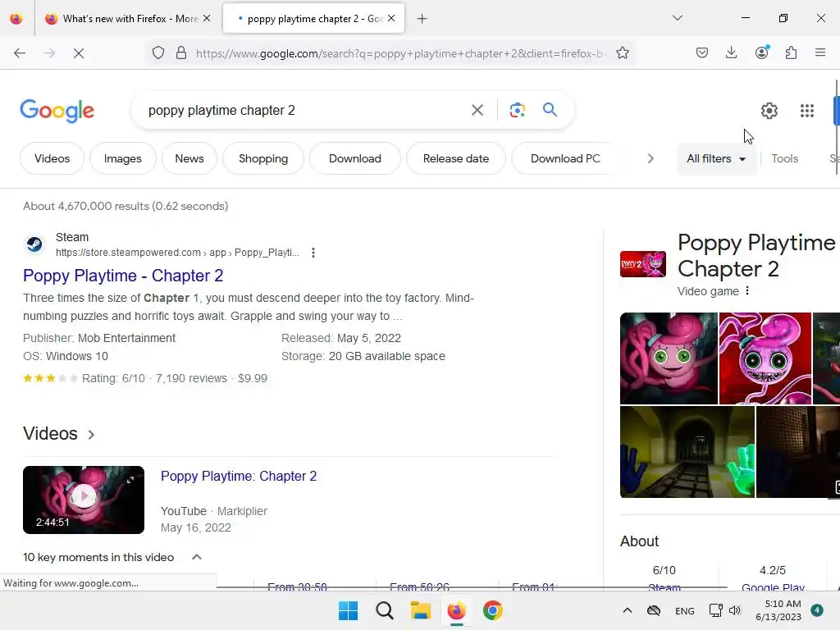Open the Firefox application hamburger menu
The image size is (840, 630).
pyautogui.click(x=819, y=52)
